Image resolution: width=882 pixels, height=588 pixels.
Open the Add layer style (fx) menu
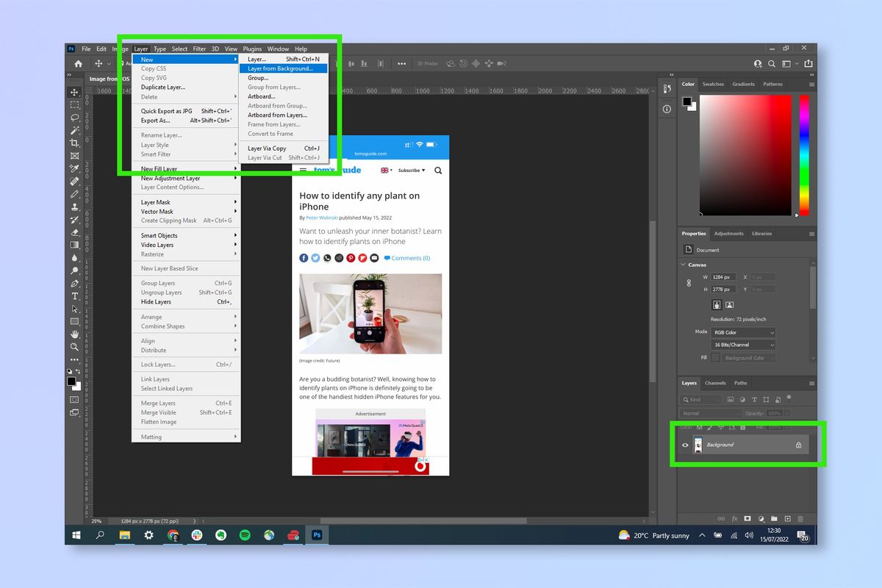click(x=734, y=518)
